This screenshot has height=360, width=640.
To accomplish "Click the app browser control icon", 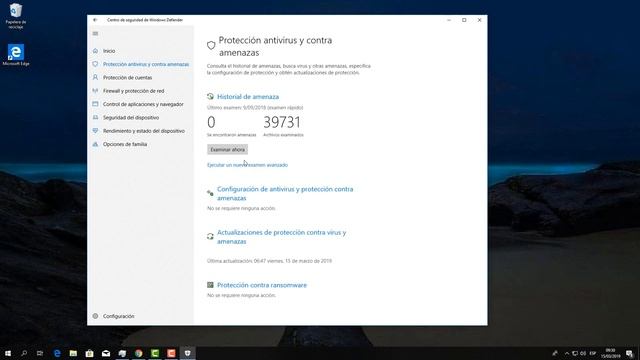I will pos(95,104).
